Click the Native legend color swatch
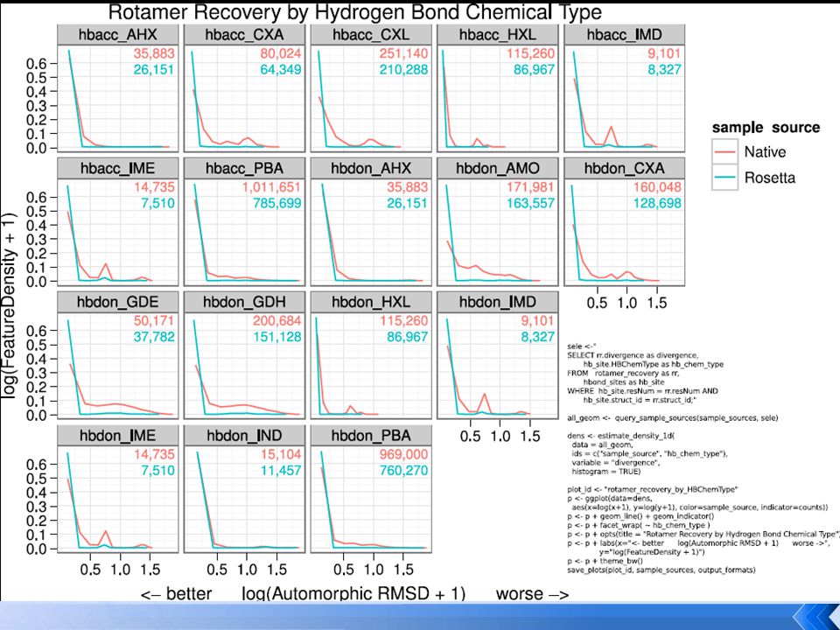 [724, 152]
